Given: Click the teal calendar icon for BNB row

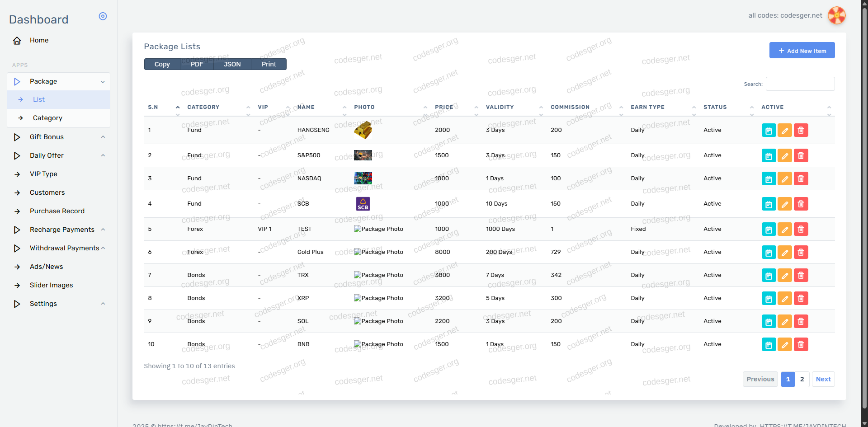Looking at the screenshot, I should tap(769, 345).
